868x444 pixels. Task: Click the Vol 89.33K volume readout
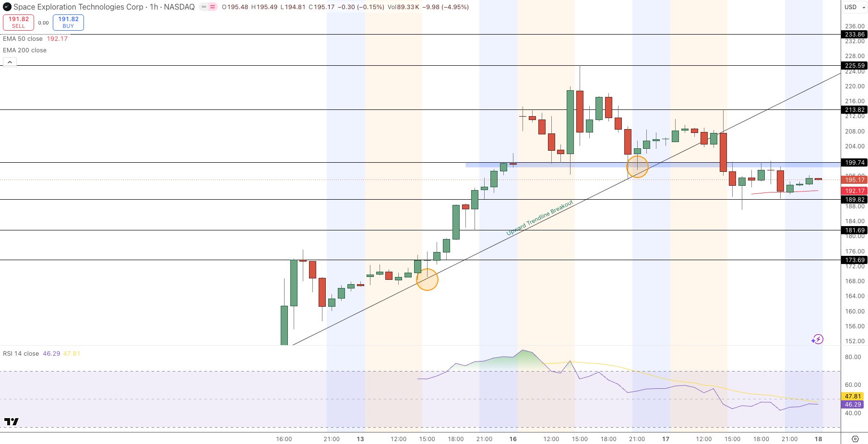(x=403, y=7)
